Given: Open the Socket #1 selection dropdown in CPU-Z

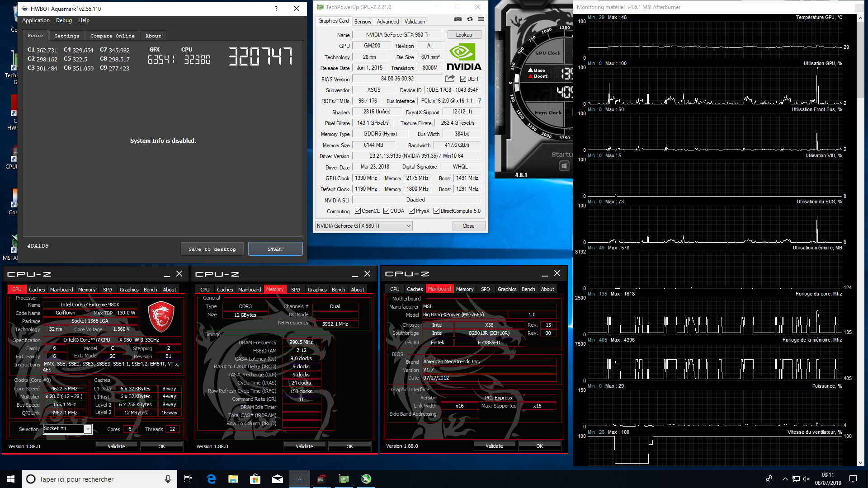Looking at the screenshot, I should click(x=68, y=429).
